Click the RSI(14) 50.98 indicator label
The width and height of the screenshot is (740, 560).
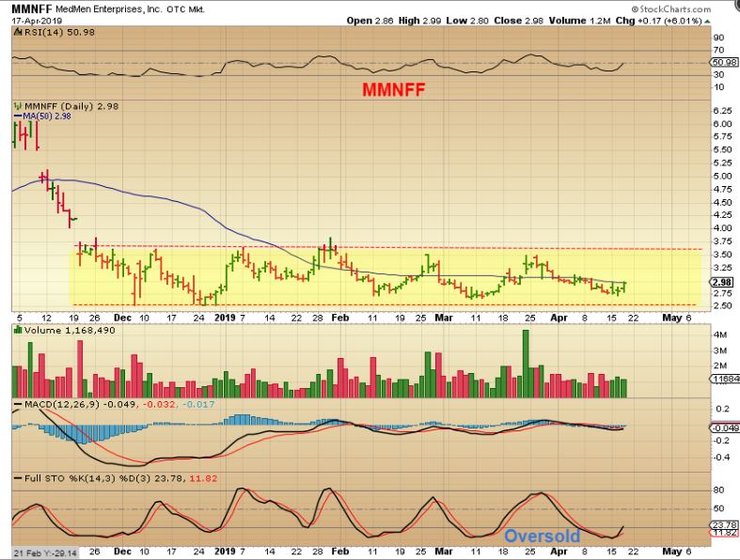[59, 32]
